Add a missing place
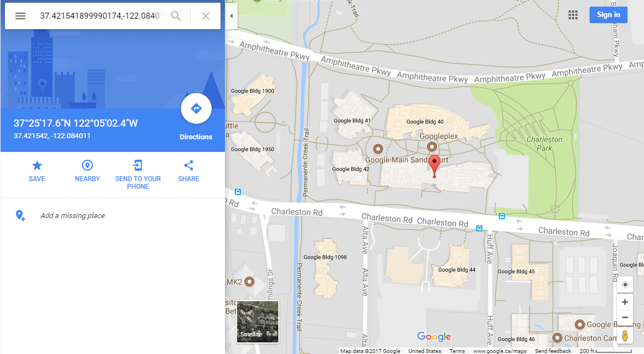644x354 pixels. pos(72,215)
